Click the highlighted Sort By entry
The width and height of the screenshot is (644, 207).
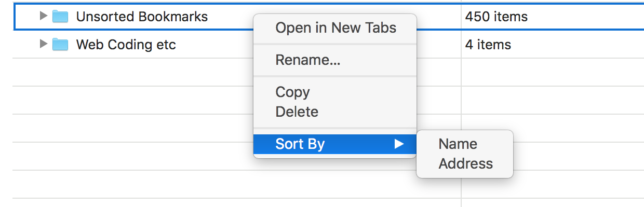[x=335, y=144]
